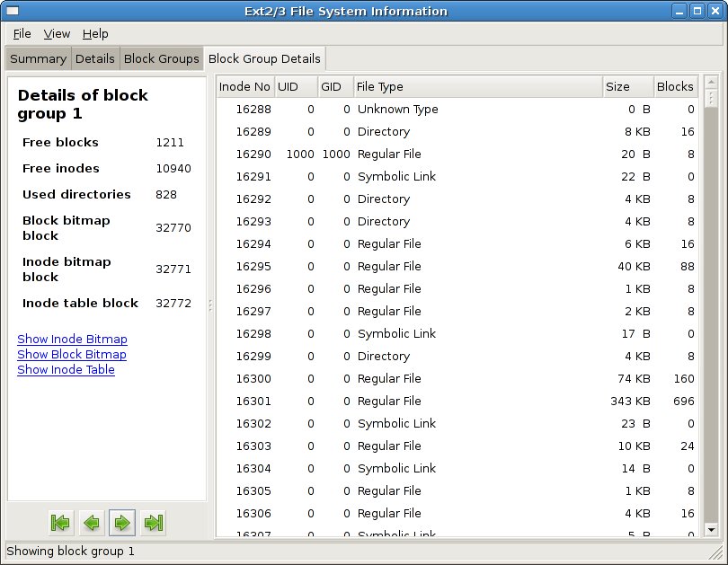Open the Show Inode Table link
This screenshot has width=728, height=565.
66,369
